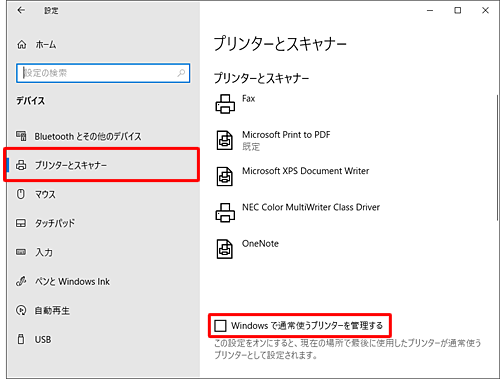This screenshot has width=500, height=379.
Task: Minimize the Settings window
Action: pos(430,10)
